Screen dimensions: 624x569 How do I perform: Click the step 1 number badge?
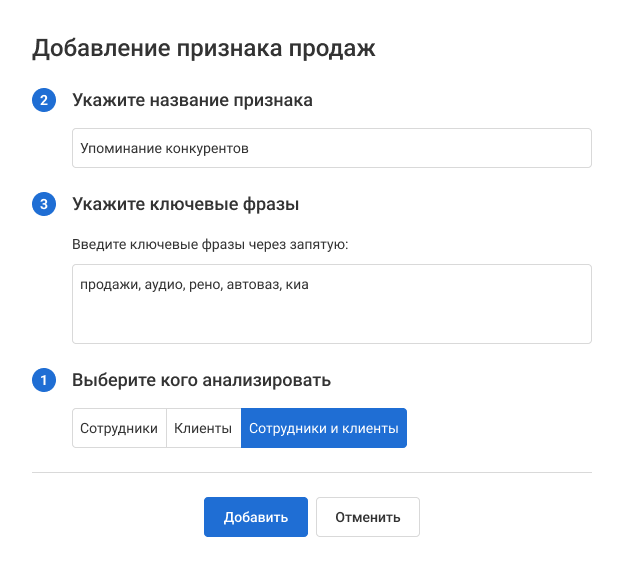(44, 381)
